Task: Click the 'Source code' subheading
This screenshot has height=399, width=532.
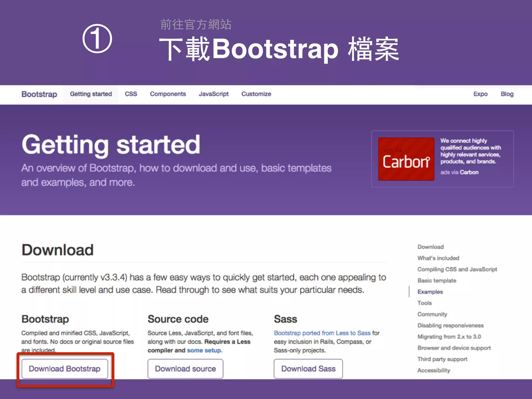Action: [x=178, y=319]
